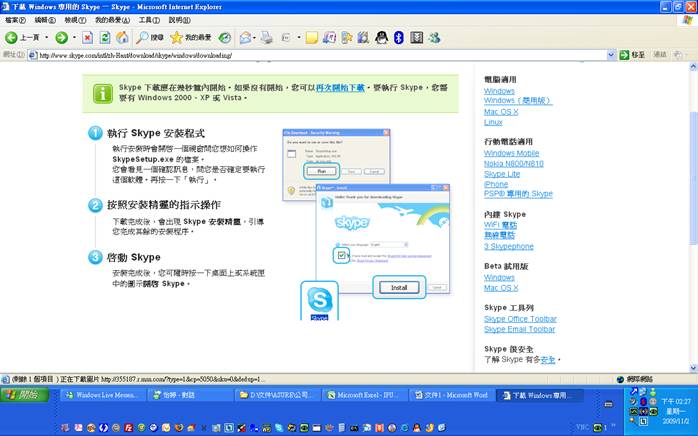Screen dimensions: 698x436
Task: Click the 搜尋 search toolbar button
Action: pos(150,38)
